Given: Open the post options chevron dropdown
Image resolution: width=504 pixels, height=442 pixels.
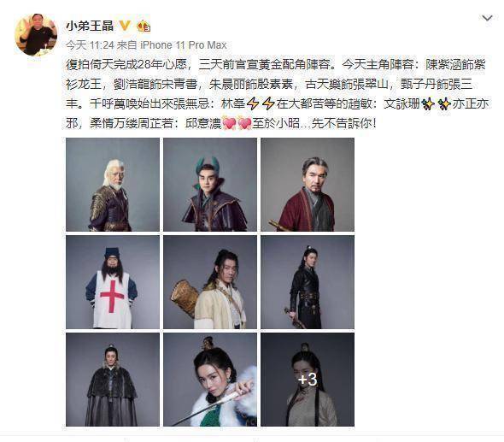Looking at the screenshot, I should (x=487, y=18).
